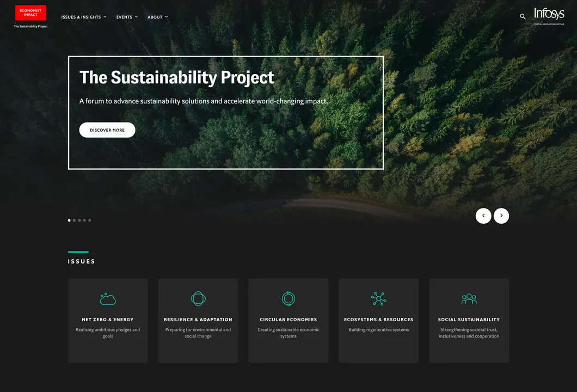Click The Sustainability Project text under logo
The image size is (577, 392).
pos(30,27)
